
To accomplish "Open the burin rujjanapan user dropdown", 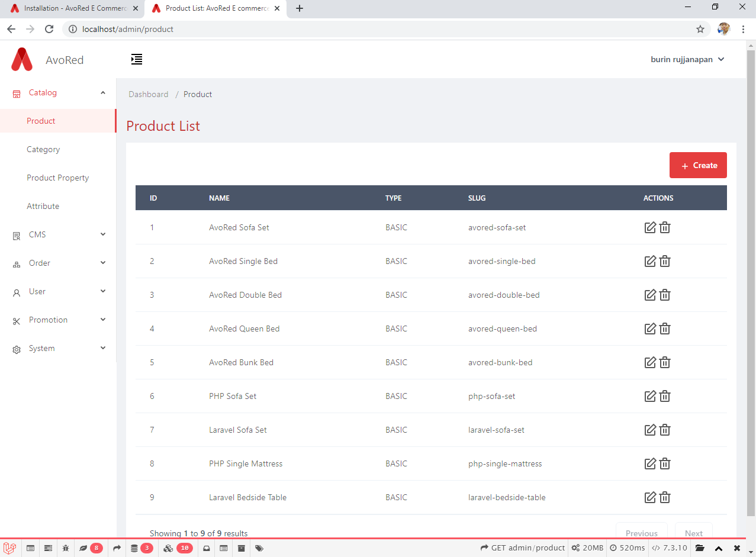I will coord(687,59).
